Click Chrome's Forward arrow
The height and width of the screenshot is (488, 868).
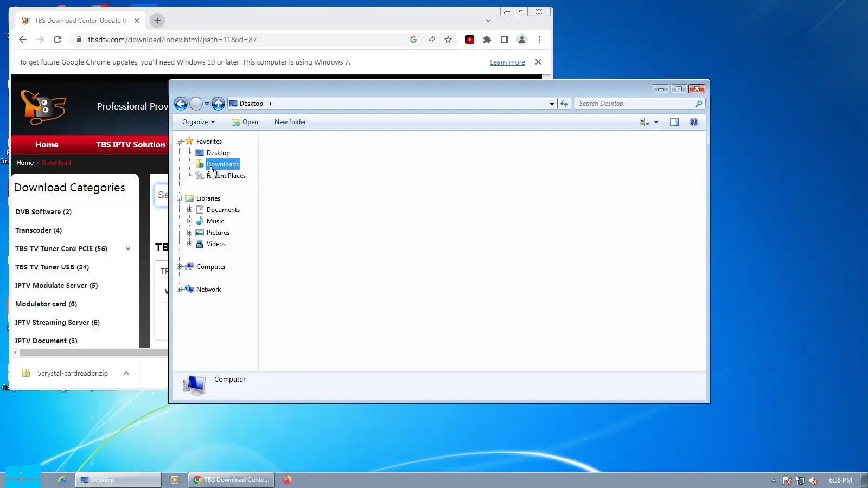click(x=40, y=40)
